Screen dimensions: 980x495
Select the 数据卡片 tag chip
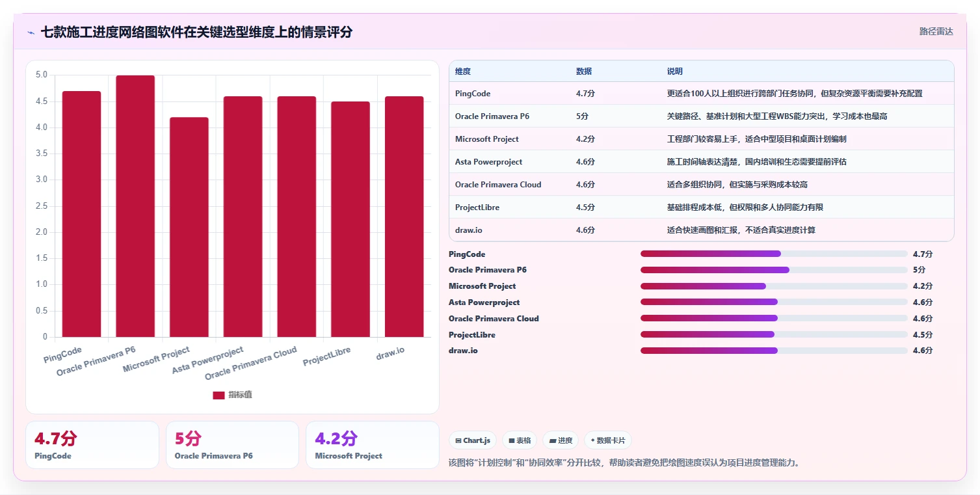coord(608,440)
